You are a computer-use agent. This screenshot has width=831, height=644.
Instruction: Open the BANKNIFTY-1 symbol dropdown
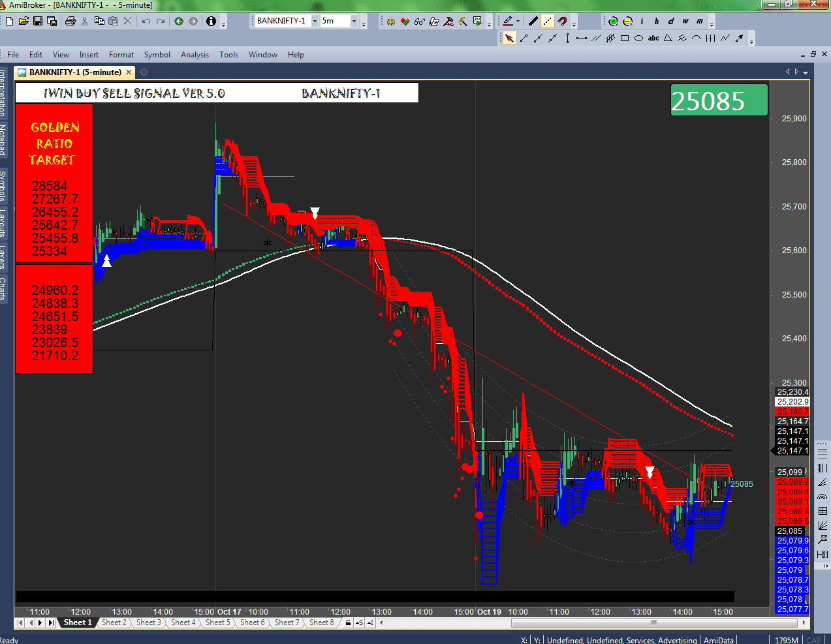pos(315,21)
